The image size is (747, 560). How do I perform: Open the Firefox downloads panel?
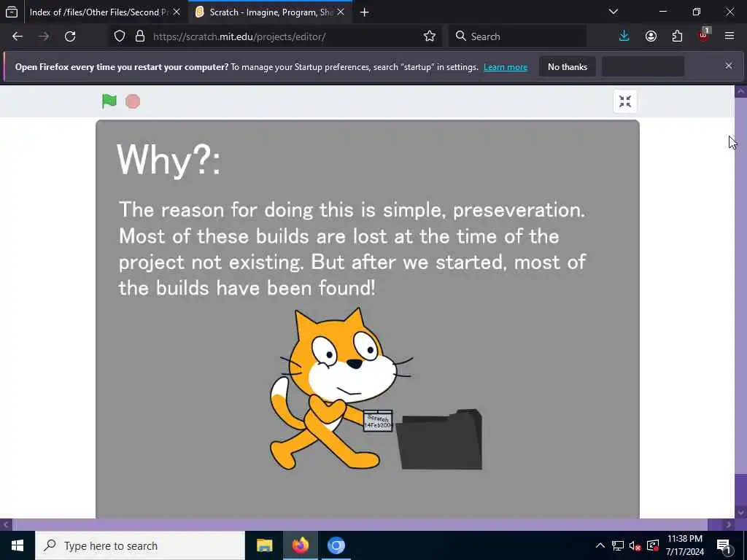point(624,36)
